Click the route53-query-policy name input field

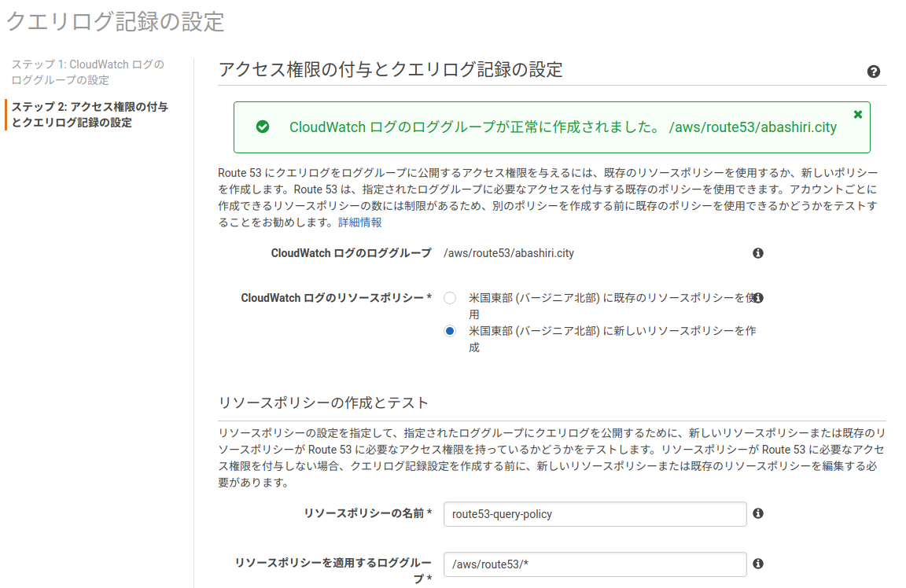(595, 514)
